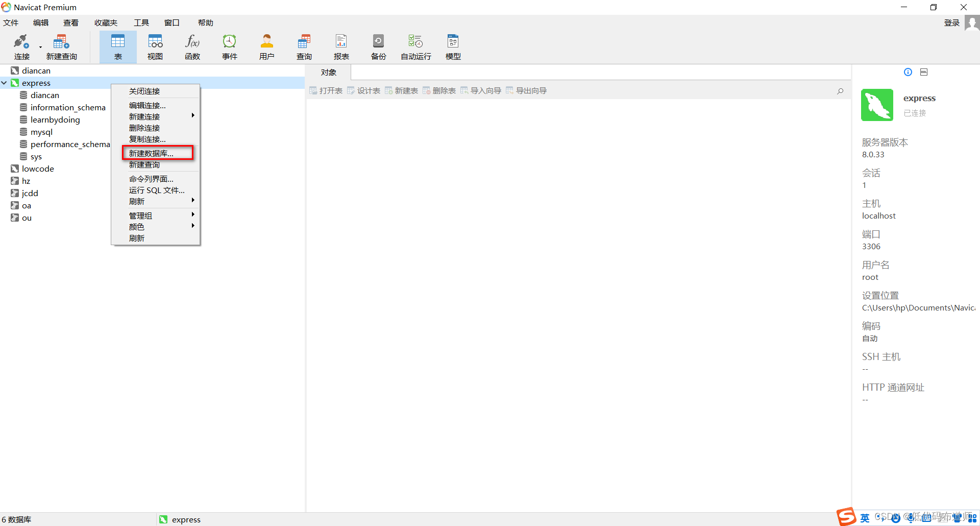
Task: Open the 编辑 menu
Action: pyautogui.click(x=41, y=23)
